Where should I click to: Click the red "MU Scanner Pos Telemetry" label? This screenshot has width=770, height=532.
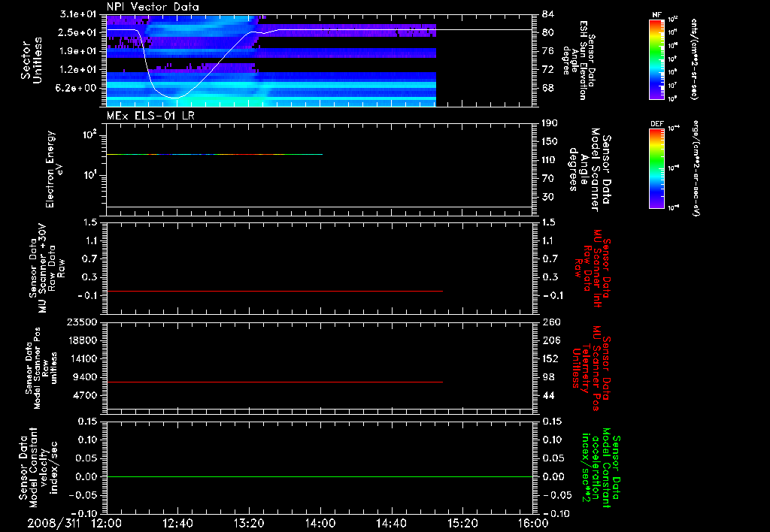[591, 369]
